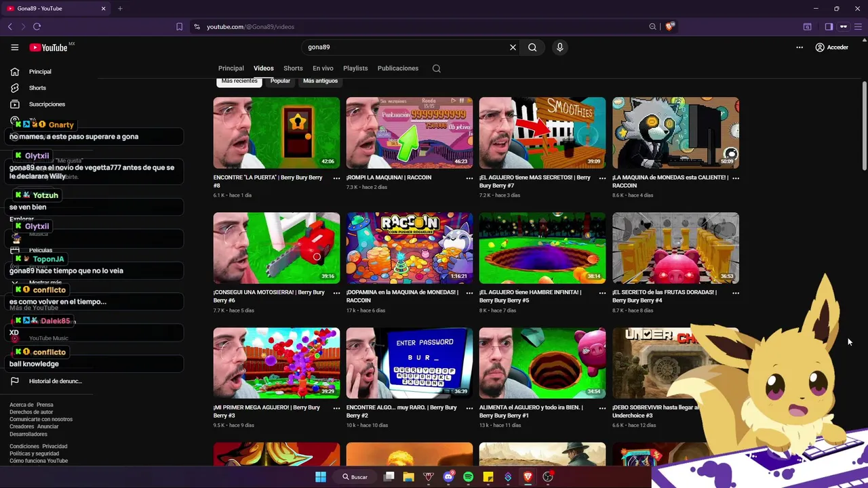Open File Explorer from the taskbar
This screenshot has width=868, height=488.
[408, 477]
